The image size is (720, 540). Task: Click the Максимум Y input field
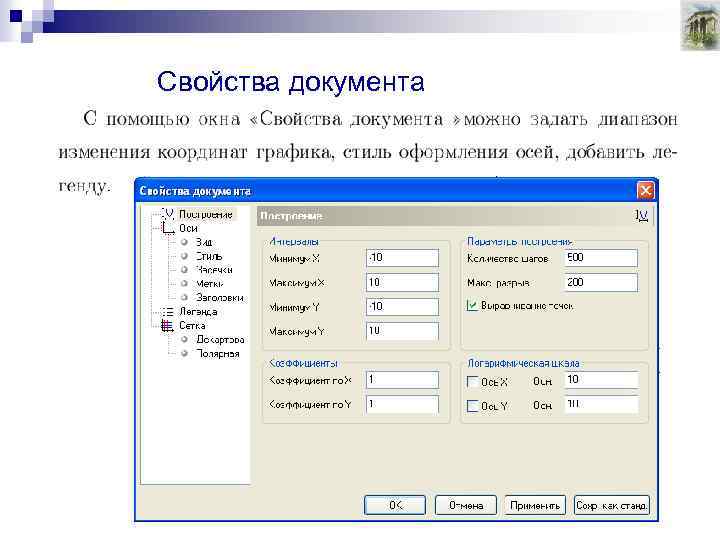402,331
